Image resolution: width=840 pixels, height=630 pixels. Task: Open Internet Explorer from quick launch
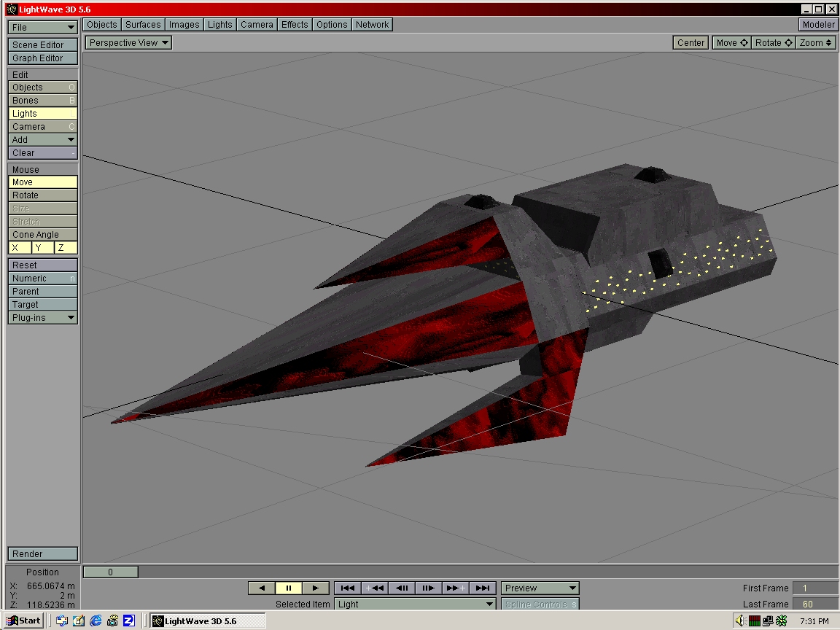pos(96,621)
